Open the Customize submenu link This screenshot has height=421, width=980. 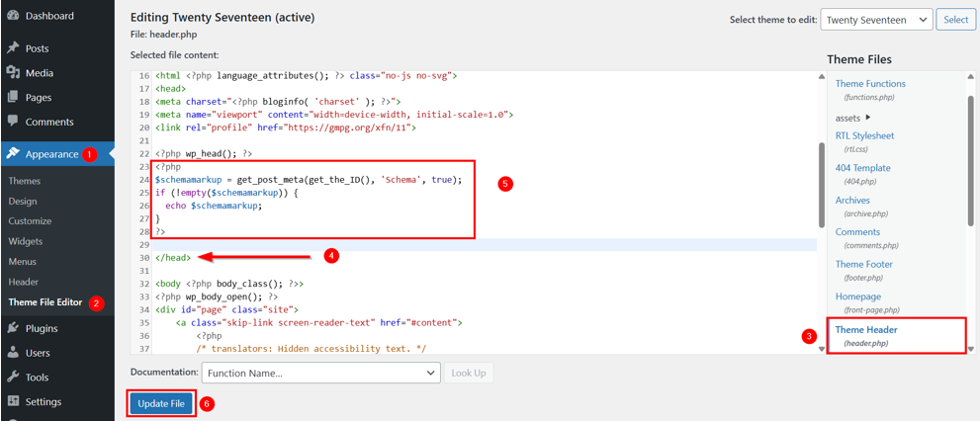30,221
